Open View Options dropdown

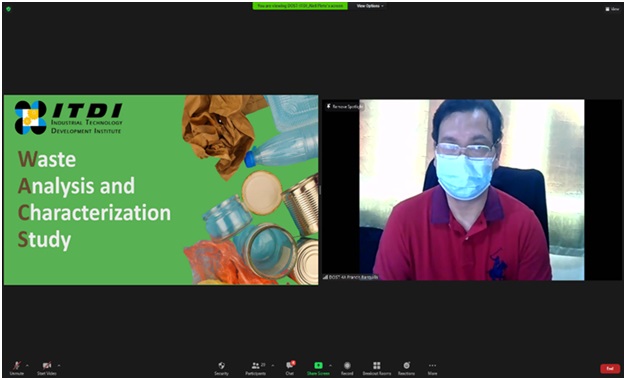tap(370, 6)
